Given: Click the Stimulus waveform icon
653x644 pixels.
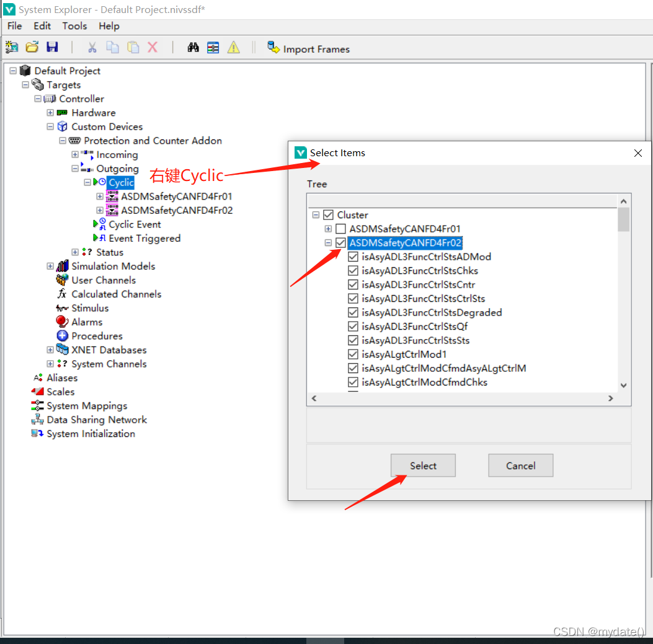Looking at the screenshot, I should pos(63,308).
